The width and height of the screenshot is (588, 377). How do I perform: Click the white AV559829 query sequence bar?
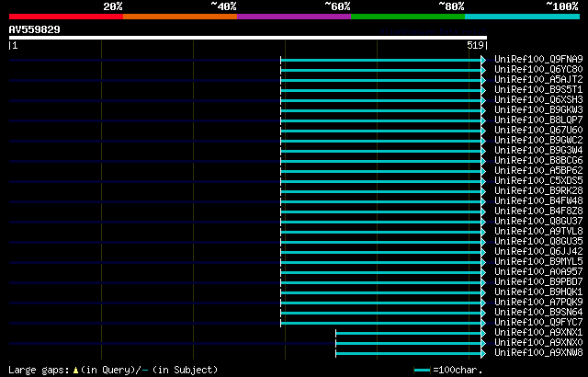pyautogui.click(x=248, y=38)
